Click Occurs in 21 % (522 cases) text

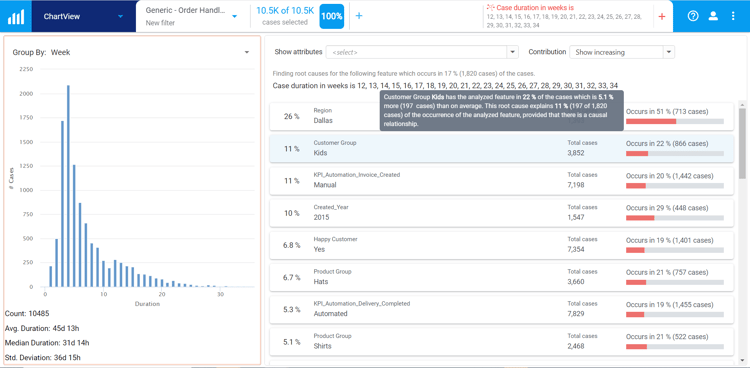(666, 337)
